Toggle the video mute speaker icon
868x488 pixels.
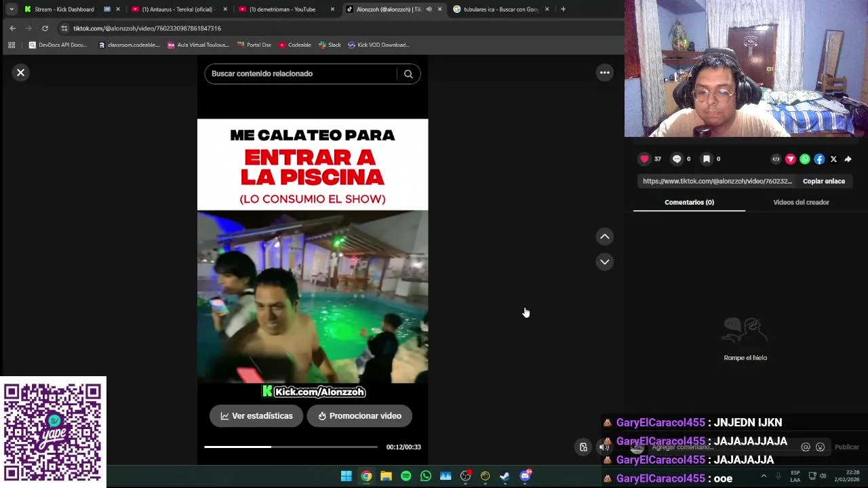pos(604,447)
